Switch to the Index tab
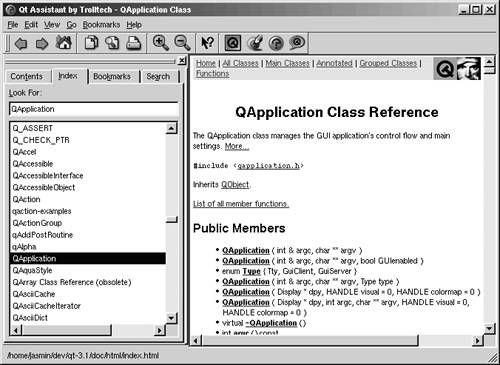 click(x=68, y=76)
